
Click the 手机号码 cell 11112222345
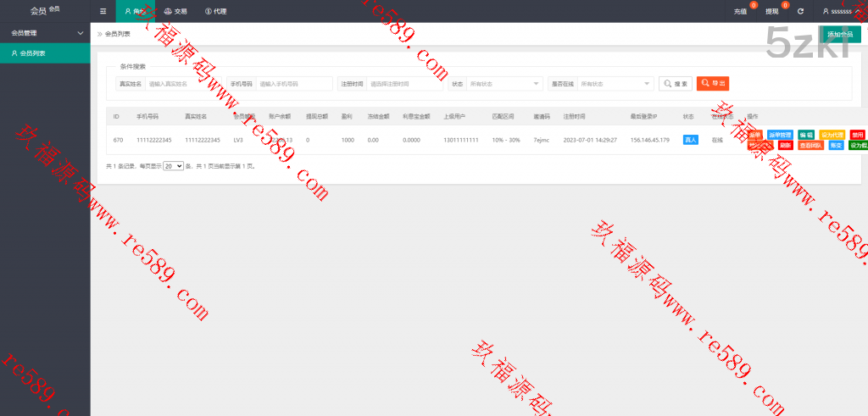154,140
